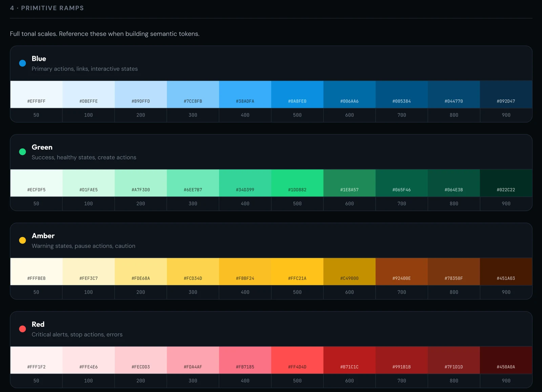Viewport: 542px width, 392px height.
Task: Click the green dot beside Green heading
Action: pos(22,152)
